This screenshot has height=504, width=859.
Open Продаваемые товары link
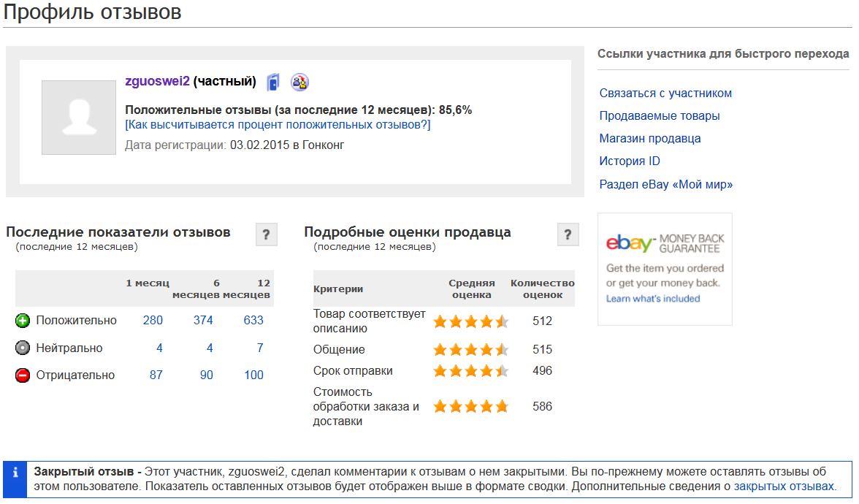click(x=659, y=115)
